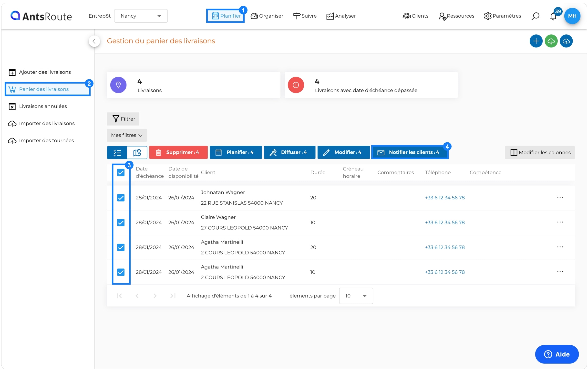The width and height of the screenshot is (588, 372).
Task: Uncheck Agatha Martinelli duration 20 checkbox
Action: tap(121, 247)
